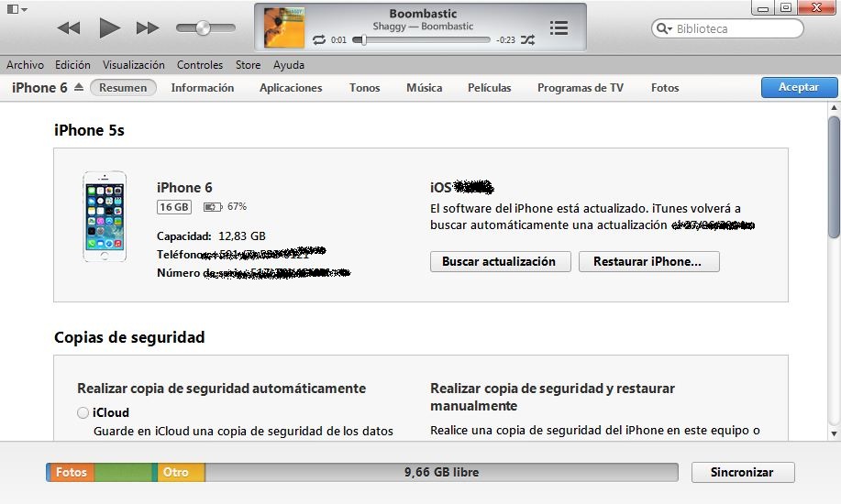Viewport: 841px width, 504px height.
Task: Click the remaining time -0:23 label
Action: pos(505,40)
